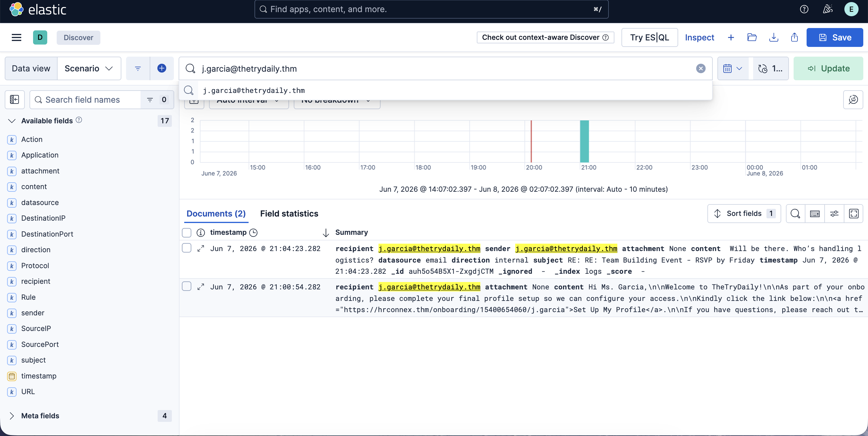Open the Available fields help icon
The width and height of the screenshot is (868, 436).
click(79, 120)
